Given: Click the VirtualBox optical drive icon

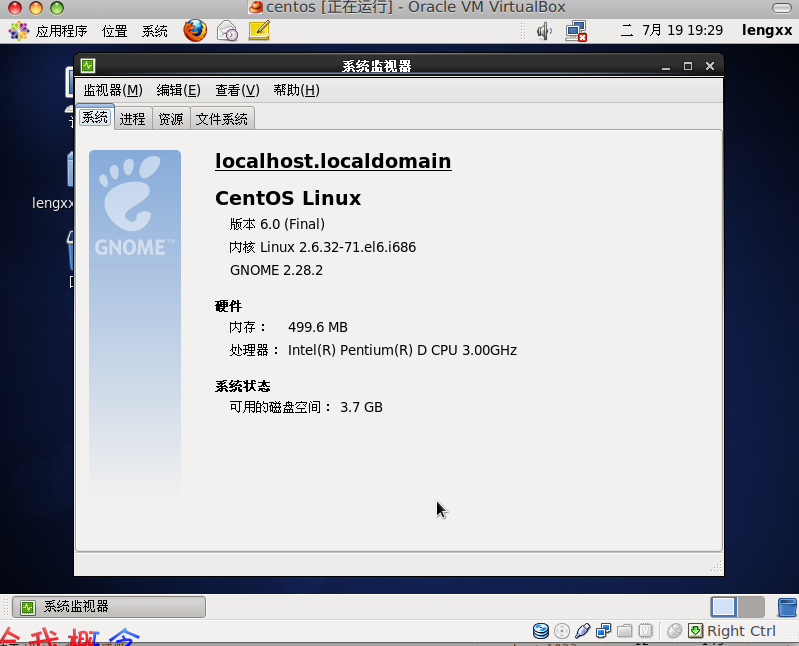Looking at the screenshot, I should click(x=562, y=631).
